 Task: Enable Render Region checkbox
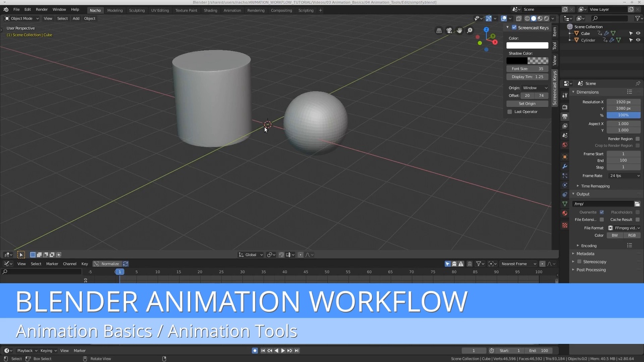(x=637, y=139)
